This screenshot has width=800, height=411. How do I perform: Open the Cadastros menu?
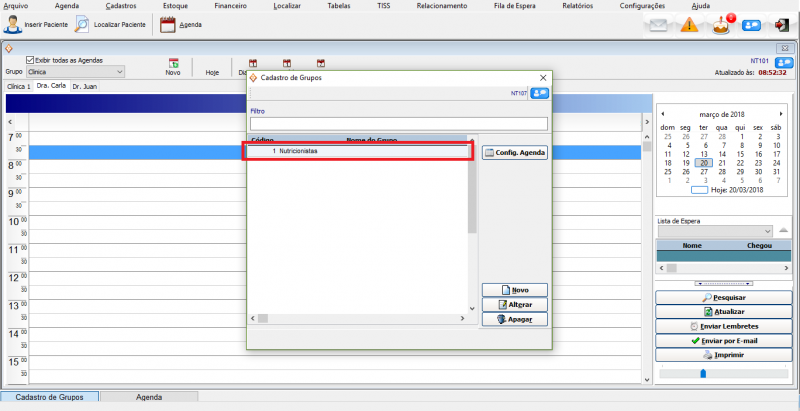(120, 6)
